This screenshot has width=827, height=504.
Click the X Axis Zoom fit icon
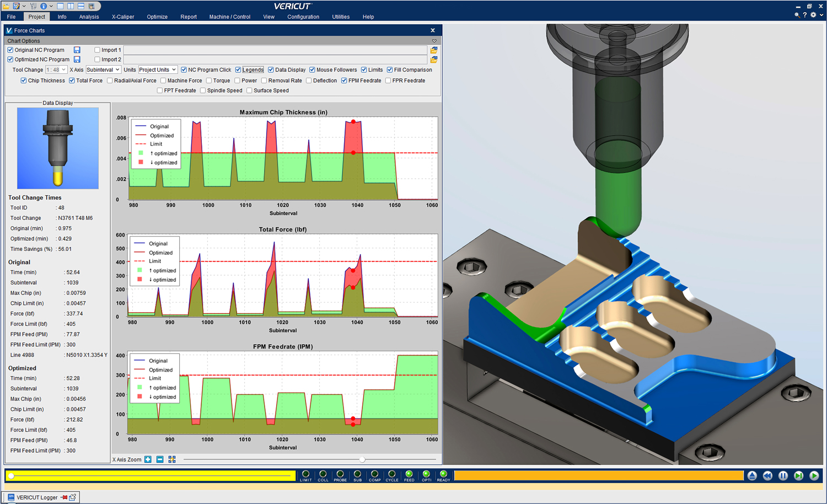[x=172, y=460]
